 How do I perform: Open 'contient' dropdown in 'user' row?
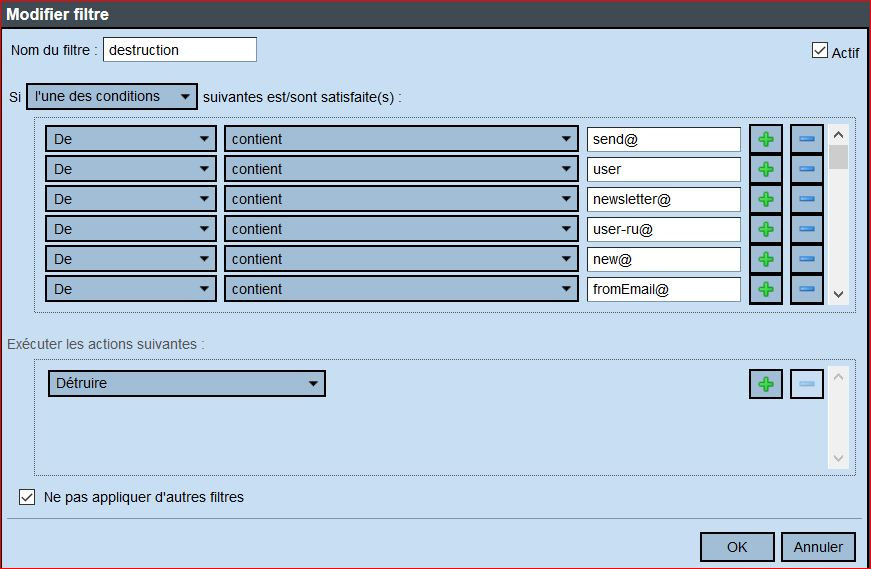(x=401, y=169)
